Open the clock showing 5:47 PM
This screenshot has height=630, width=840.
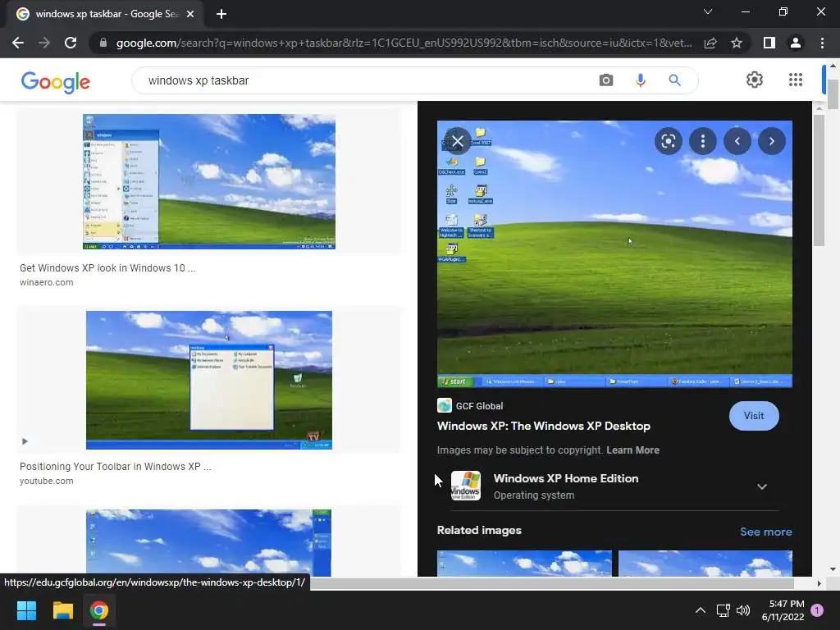[x=783, y=610]
